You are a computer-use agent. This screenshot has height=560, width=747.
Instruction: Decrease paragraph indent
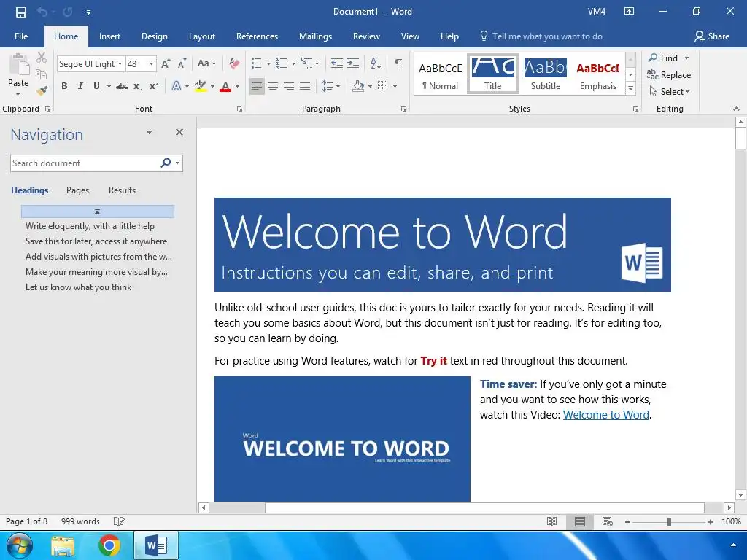[337, 63]
